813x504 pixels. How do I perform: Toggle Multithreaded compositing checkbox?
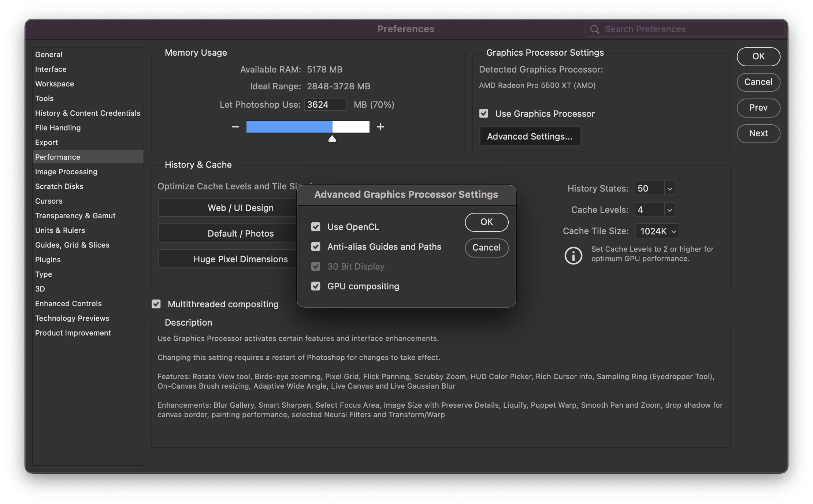(x=156, y=304)
